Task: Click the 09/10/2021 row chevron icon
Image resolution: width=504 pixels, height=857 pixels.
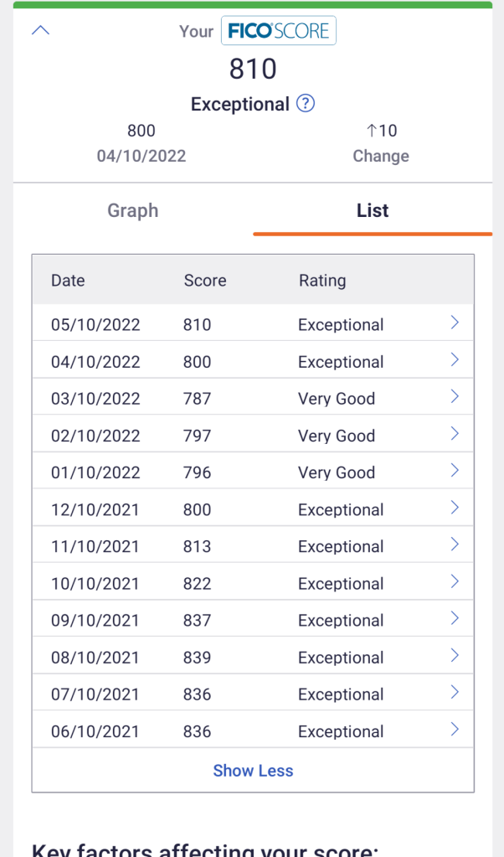Action: (x=455, y=618)
